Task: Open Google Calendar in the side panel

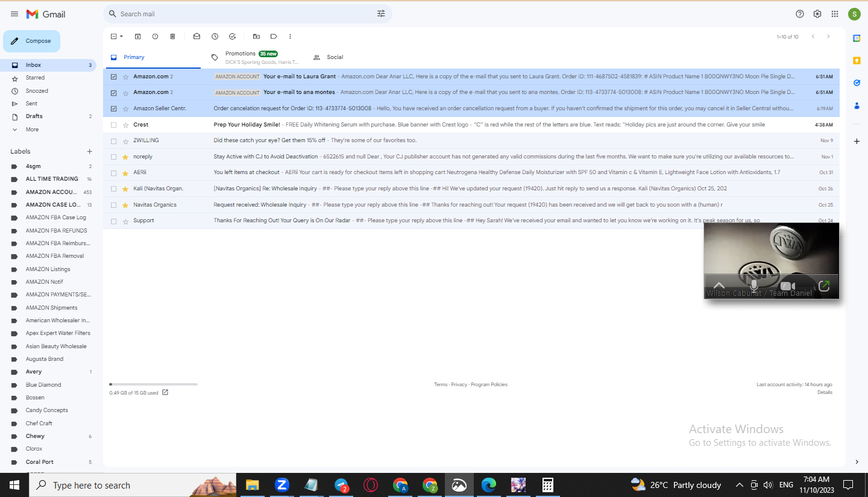Action: point(857,38)
